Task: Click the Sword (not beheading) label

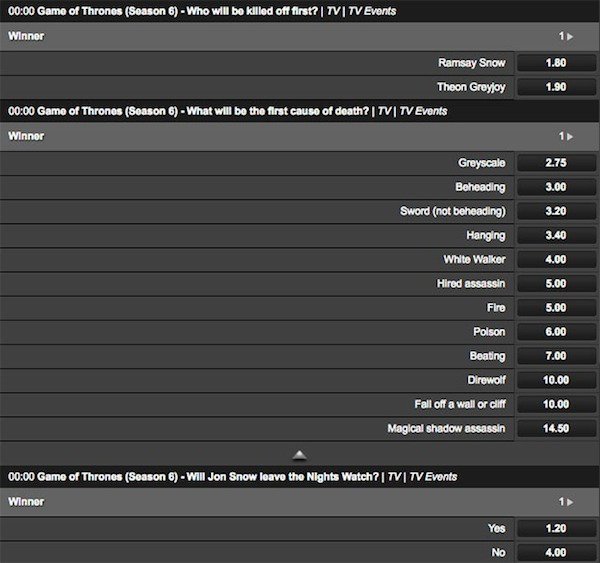Action: click(x=453, y=211)
